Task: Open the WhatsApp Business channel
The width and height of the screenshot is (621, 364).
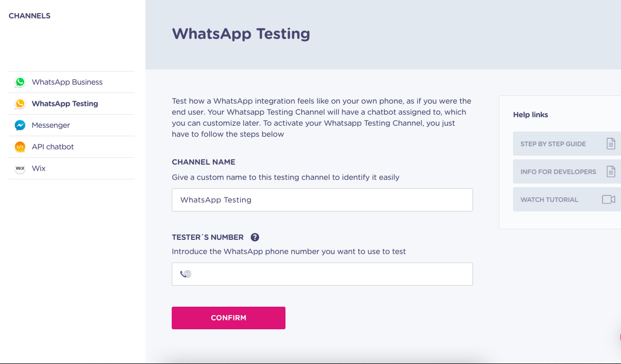Action: pos(72,82)
